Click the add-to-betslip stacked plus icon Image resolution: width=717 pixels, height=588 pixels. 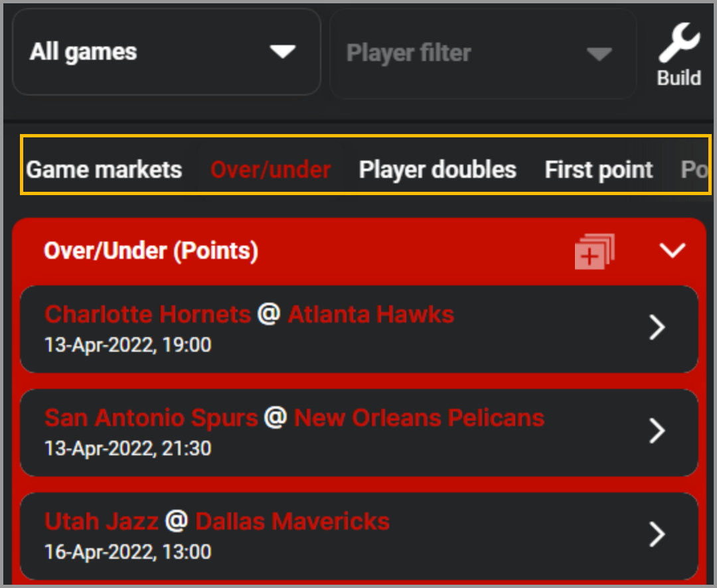pos(594,252)
